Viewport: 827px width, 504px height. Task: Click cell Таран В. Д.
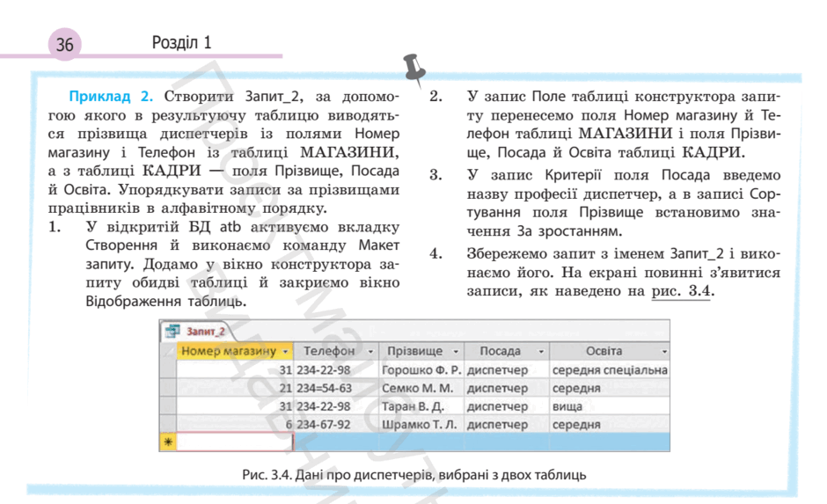(x=421, y=406)
